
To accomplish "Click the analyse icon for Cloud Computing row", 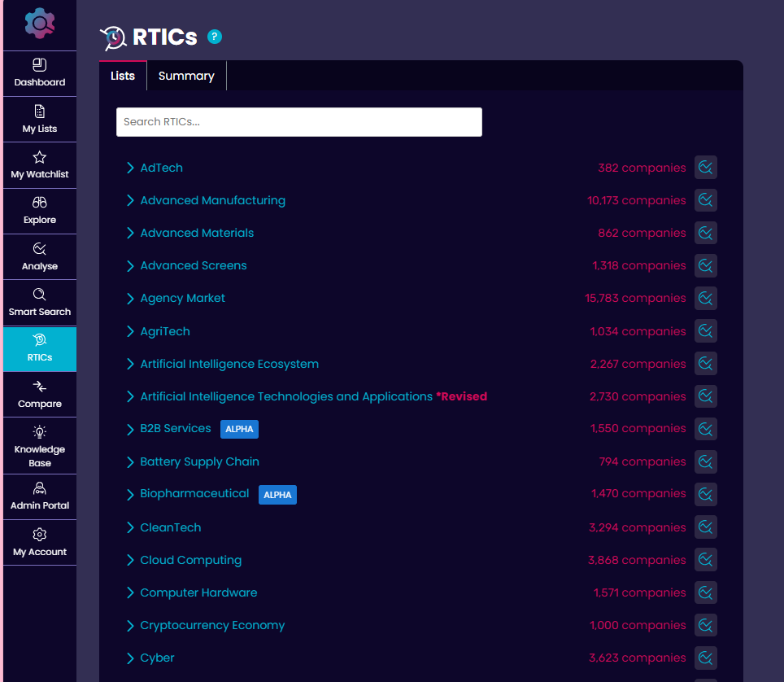I will [x=705, y=560].
